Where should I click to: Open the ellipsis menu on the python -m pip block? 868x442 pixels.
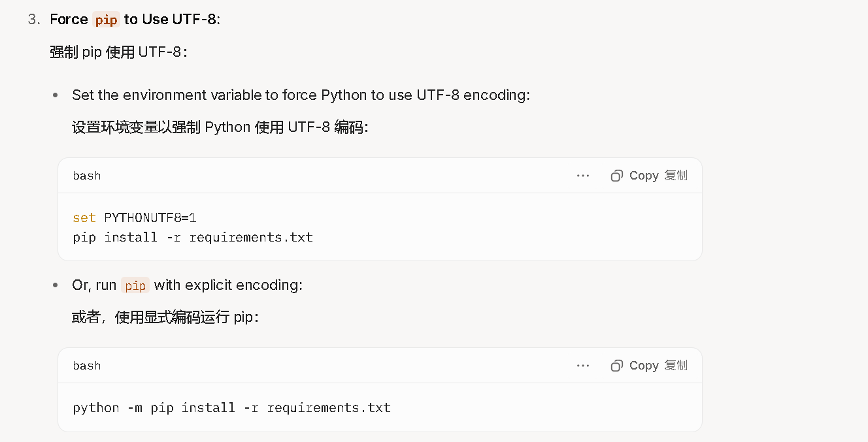tap(583, 366)
